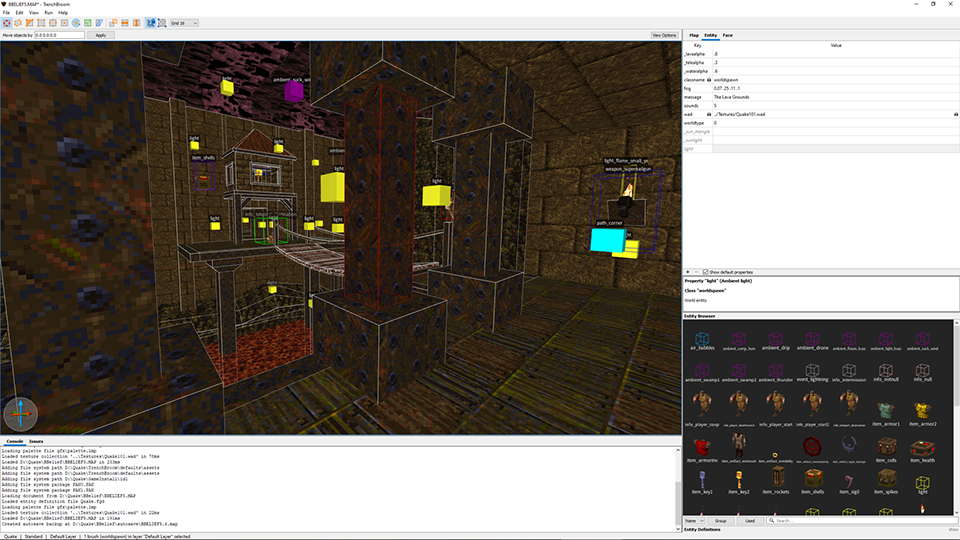Open the Grid 16 size dropdown
This screenshot has width=960, height=540.
[x=184, y=23]
